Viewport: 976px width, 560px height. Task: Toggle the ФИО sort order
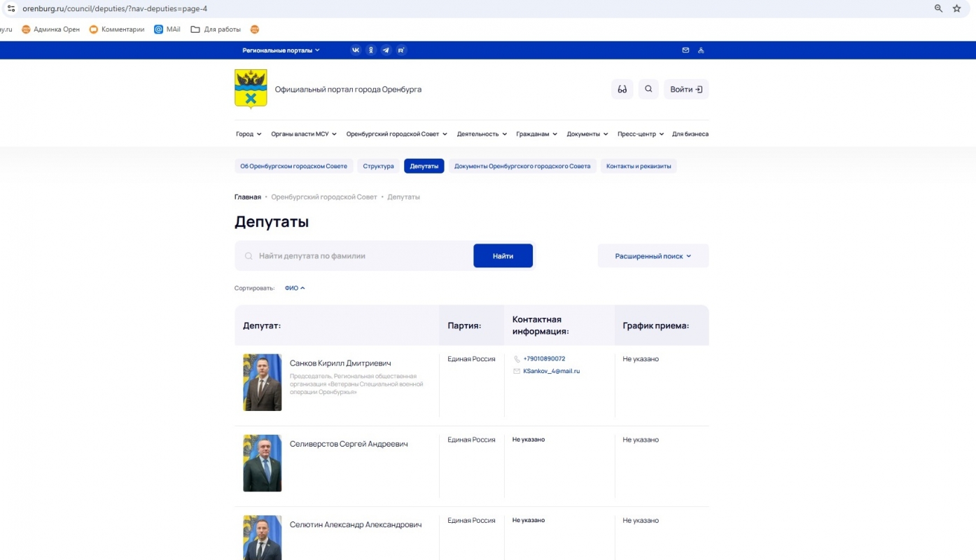coord(295,288)
